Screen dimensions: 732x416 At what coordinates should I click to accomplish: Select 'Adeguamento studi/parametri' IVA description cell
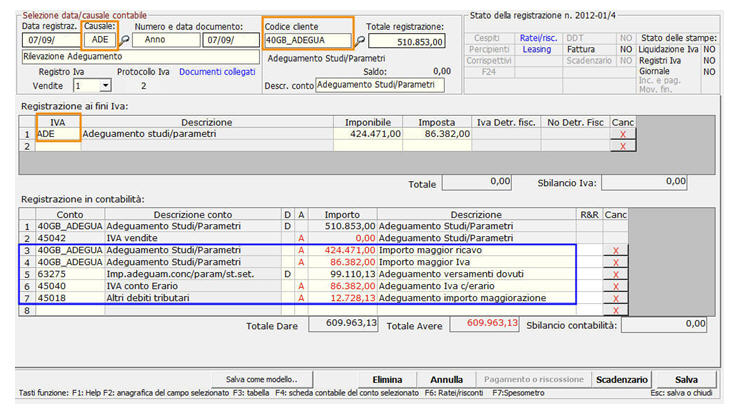point(207,134)
